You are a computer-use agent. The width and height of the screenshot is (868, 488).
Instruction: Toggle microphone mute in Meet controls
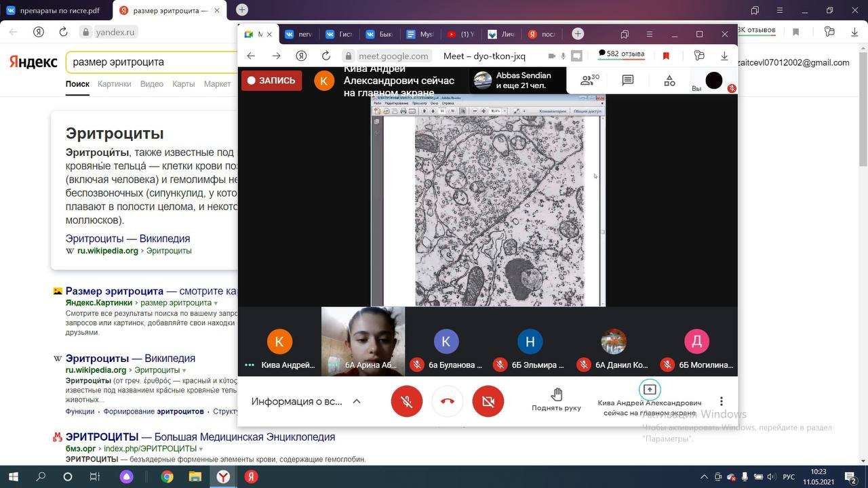[x=407, y=401]
